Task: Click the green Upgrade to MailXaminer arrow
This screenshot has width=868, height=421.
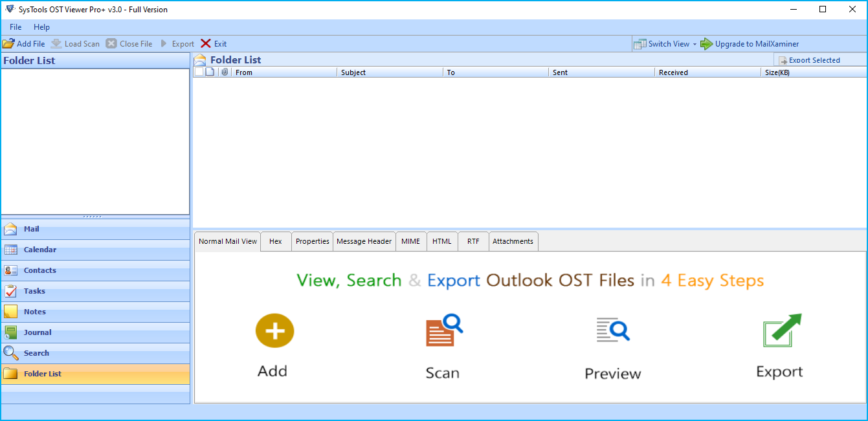Action: click(x=706, y=44)
